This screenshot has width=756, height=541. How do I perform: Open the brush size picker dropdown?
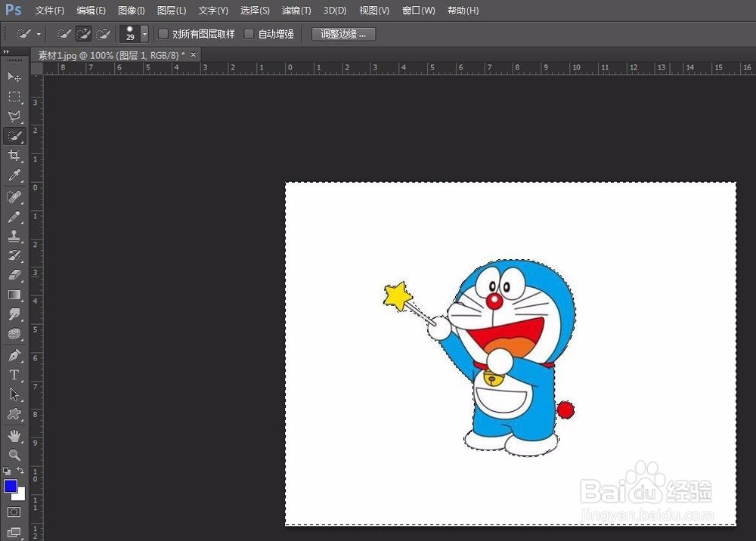pos(144,34)
